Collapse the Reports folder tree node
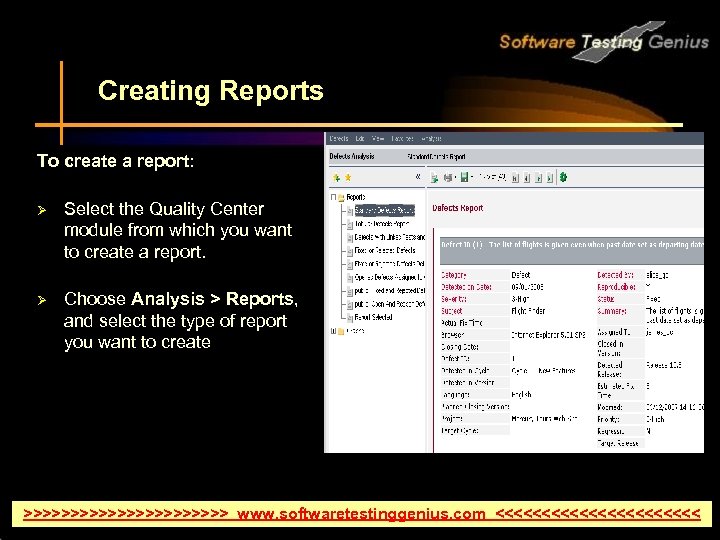720x540 pixels. click(x=333, y=197)
